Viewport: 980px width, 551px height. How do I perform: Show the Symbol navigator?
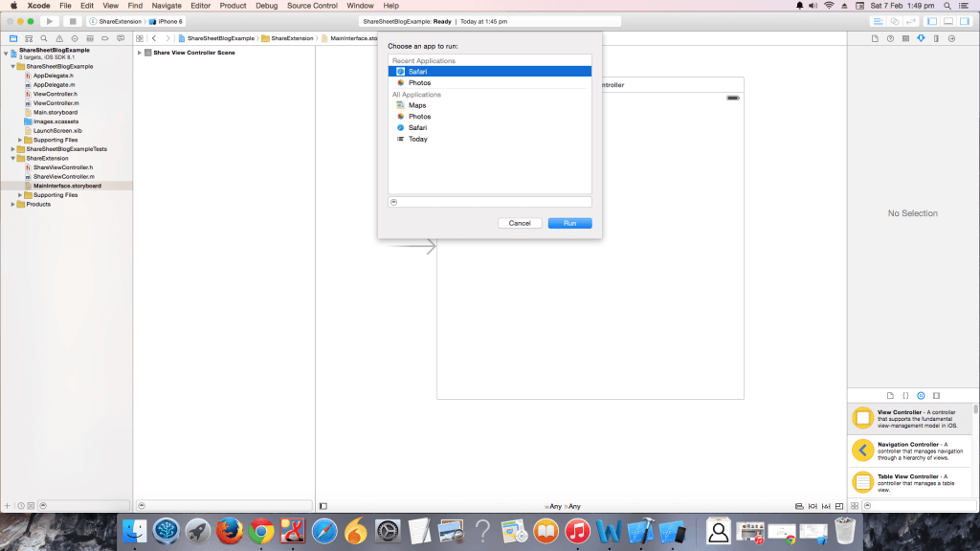[28, 38]
